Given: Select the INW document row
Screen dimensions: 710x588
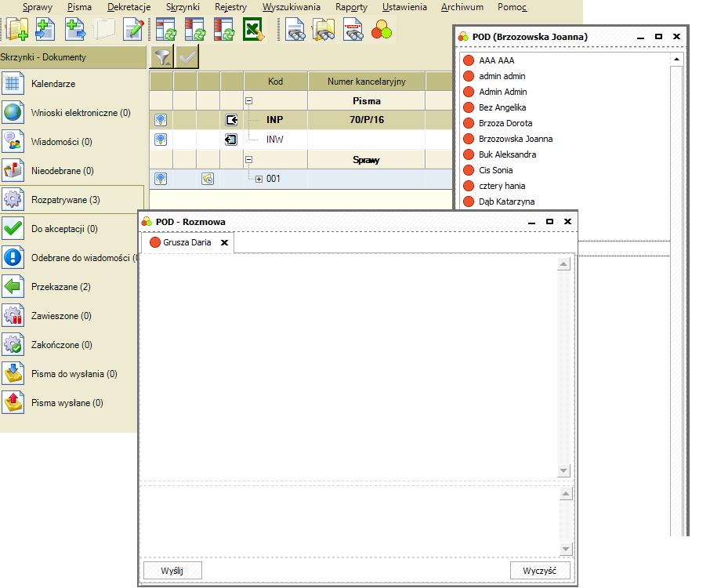Looking at the screenshot, I should pos(301,139).
